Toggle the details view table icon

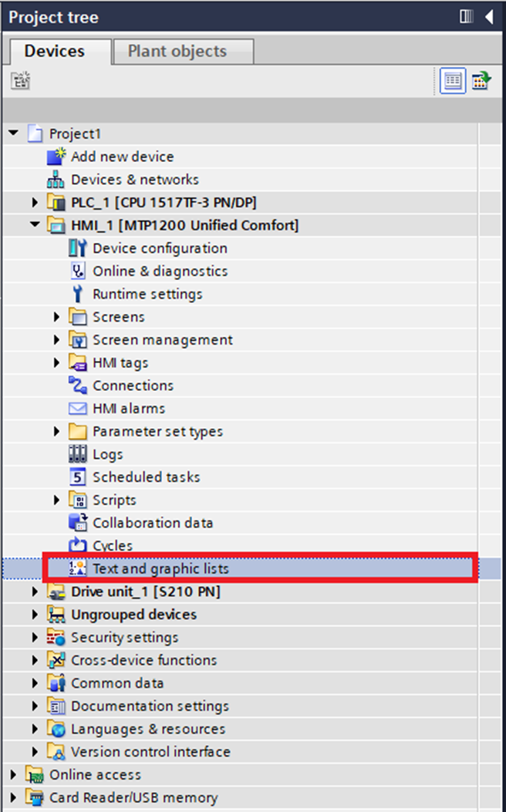tap(453, 81)
